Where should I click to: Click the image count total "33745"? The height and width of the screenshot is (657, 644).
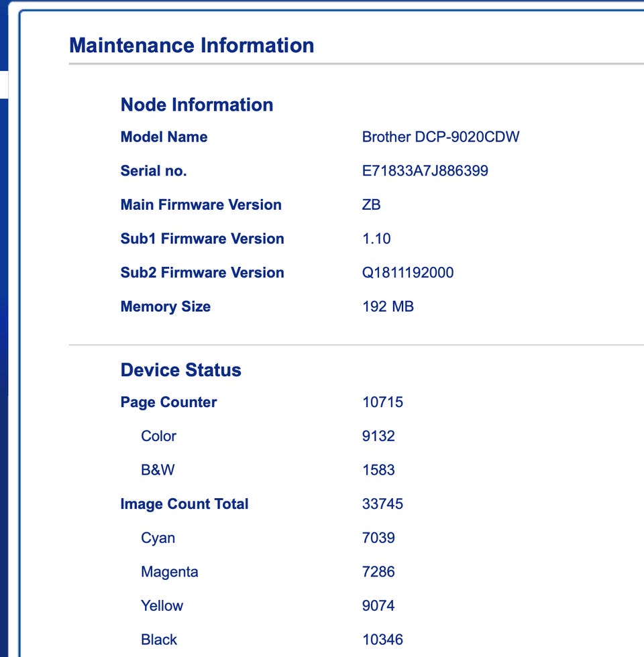click(x=382, y=504)
